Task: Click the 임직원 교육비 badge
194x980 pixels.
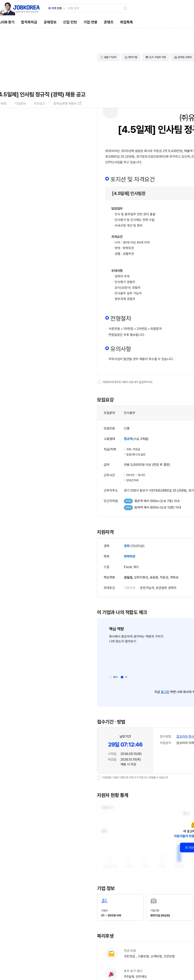Action: [x=182, y=57]
